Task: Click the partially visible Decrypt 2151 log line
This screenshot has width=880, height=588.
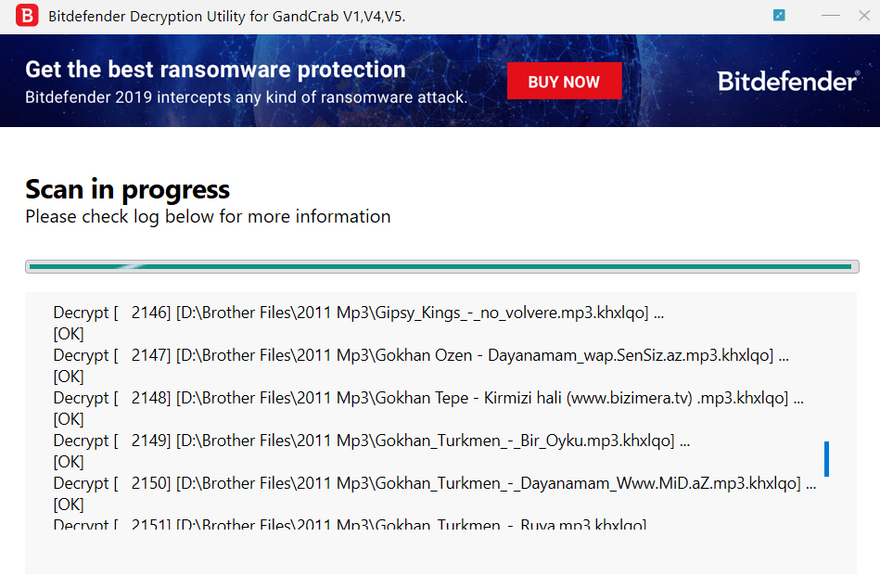Action: tap(349, 524)
